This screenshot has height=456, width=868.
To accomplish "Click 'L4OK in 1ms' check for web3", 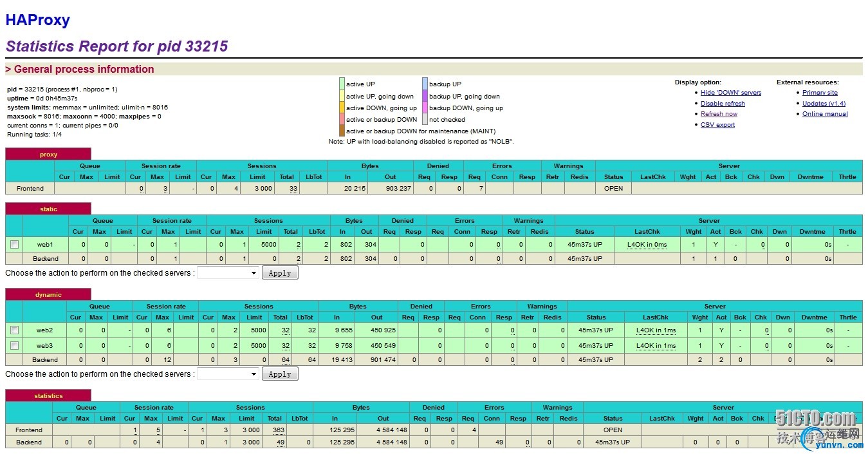I will tap(656, 346).
